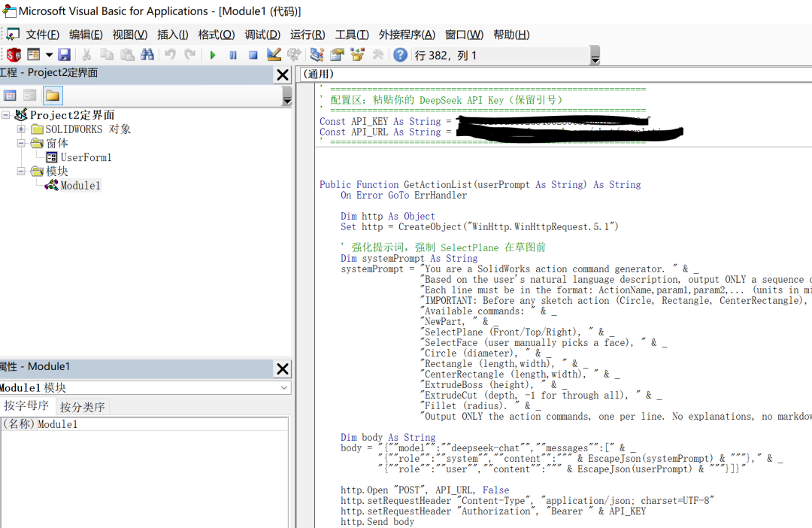This screenshot has height=528, width=812.
Task: Toggle Folders view in project panel
Action: (x=53, y=96)
